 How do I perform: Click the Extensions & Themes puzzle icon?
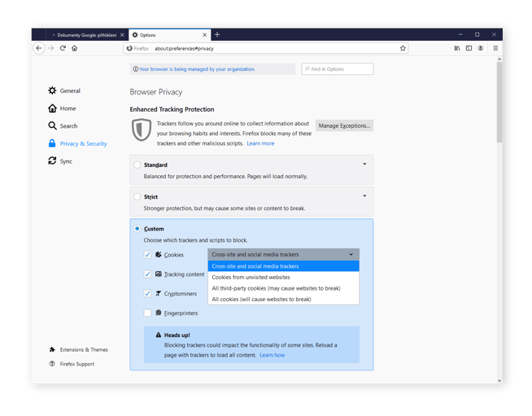click(52, 349)
